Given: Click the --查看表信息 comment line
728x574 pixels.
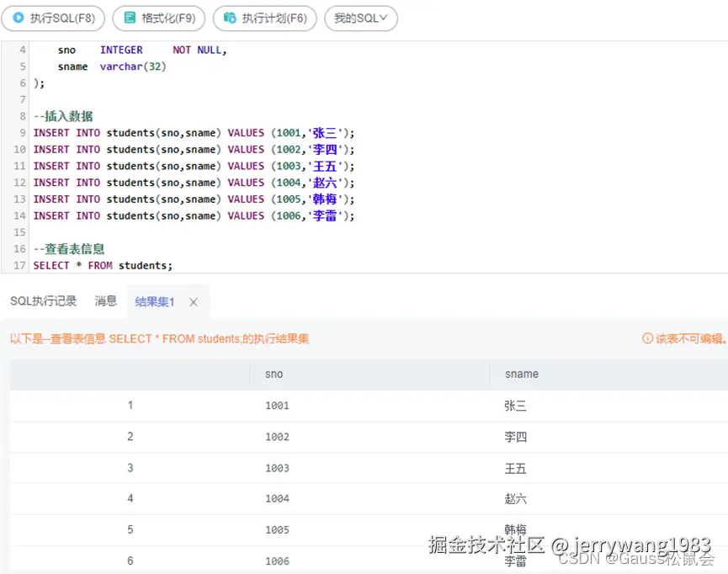Looking at the screenshot, I should [x=69, y=249].
